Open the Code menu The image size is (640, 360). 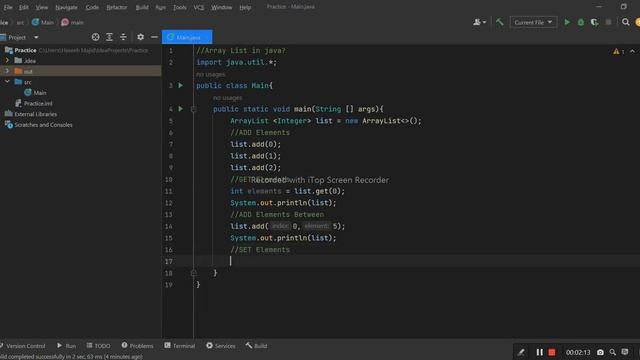[92, 7]
